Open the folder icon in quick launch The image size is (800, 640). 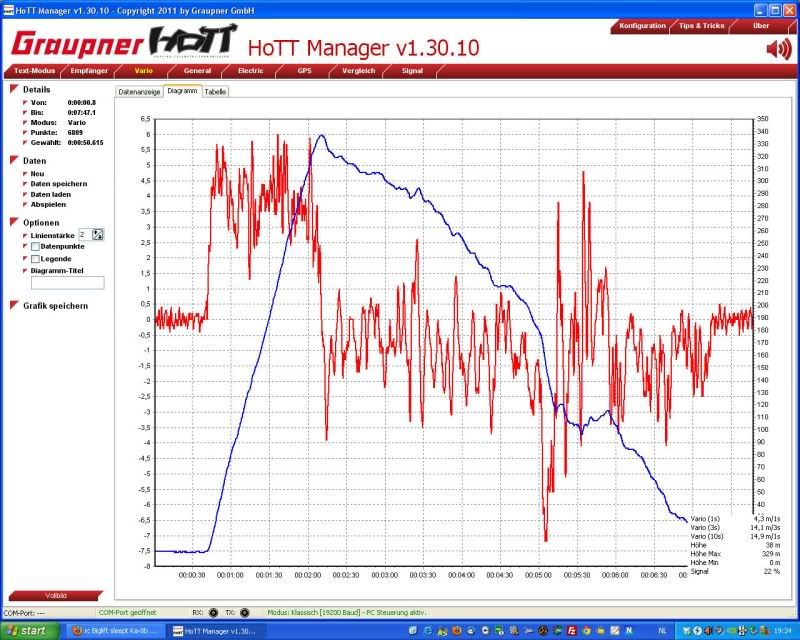click(601, 631)
